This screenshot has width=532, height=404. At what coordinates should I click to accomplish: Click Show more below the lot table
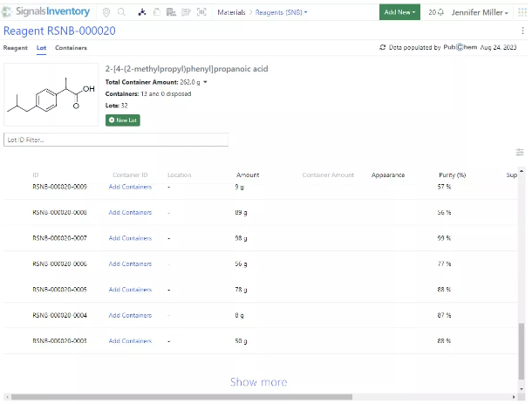point(258,382)
